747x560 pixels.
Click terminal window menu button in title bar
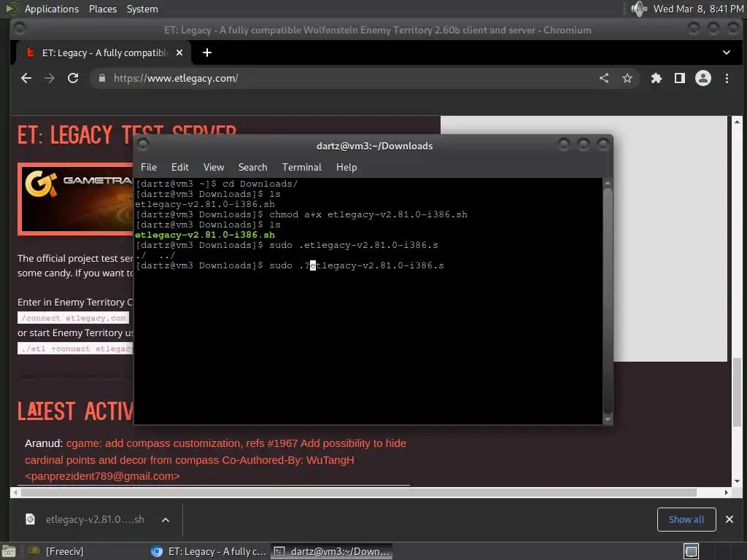143,145
